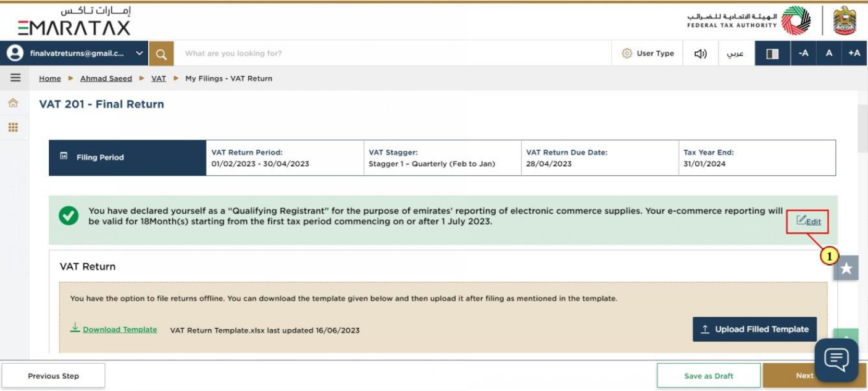
Task: Click the orange search magnifier icon
Action: point(161,54)
